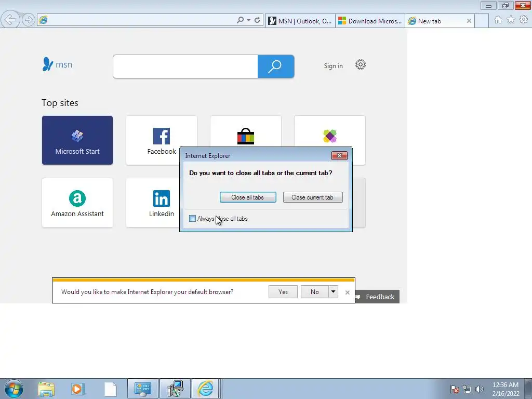
Task: Click Yes on default browser prompt
Action: pos(283,292)
